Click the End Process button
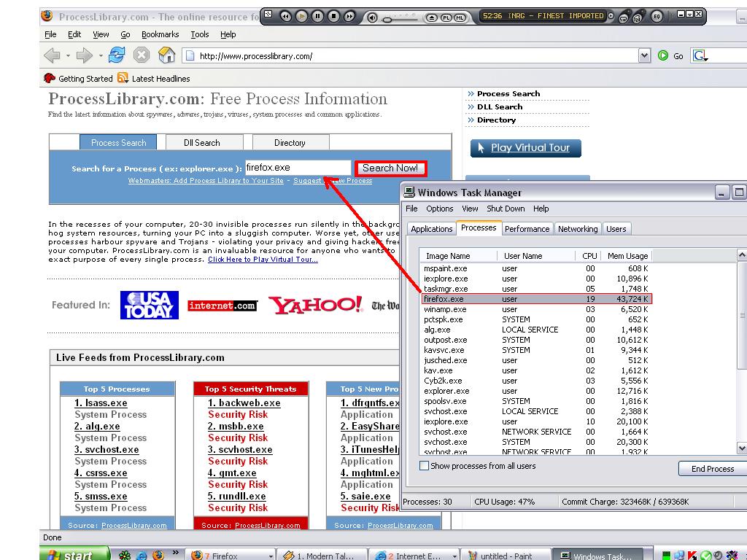Image resolution: width=747 pixels, height=560 pixels. tap(712, 469)
